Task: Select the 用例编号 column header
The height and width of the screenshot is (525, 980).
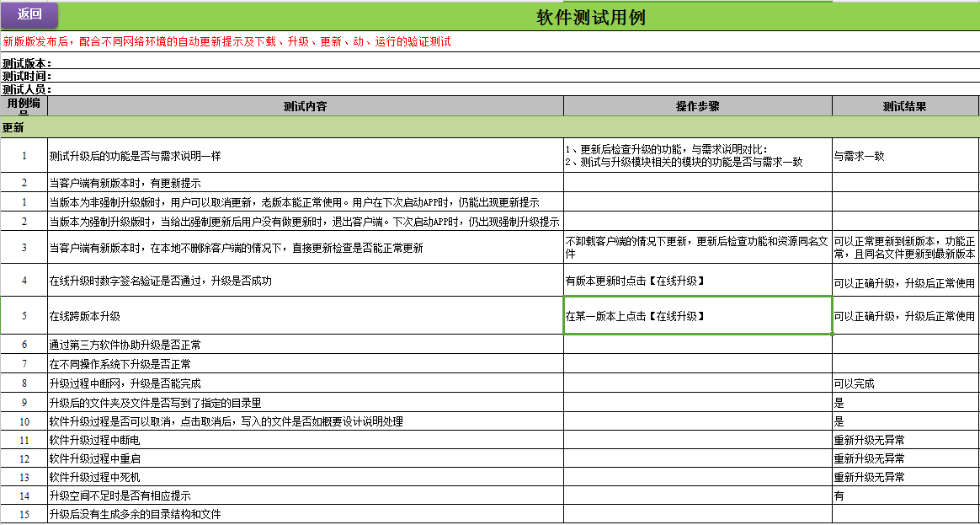Action: [x=24, y=106]
